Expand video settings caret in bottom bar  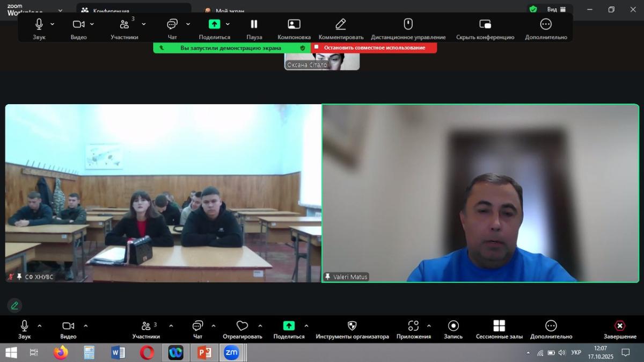(85, 325)
